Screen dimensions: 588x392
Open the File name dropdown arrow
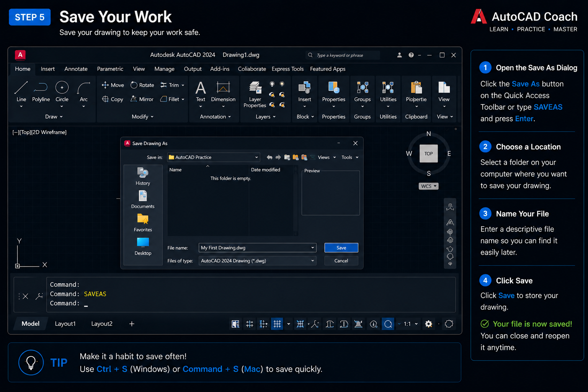point(313,248)
